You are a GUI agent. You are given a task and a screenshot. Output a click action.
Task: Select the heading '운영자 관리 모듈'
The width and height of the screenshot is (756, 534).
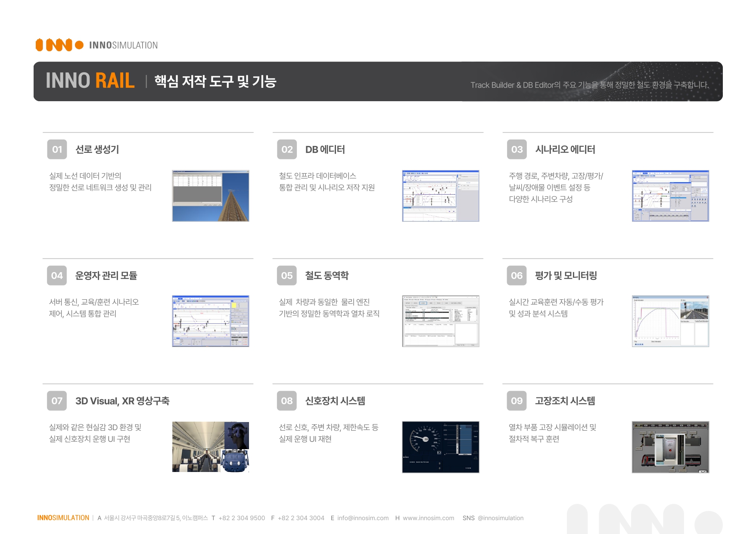[x=106, y=276]
